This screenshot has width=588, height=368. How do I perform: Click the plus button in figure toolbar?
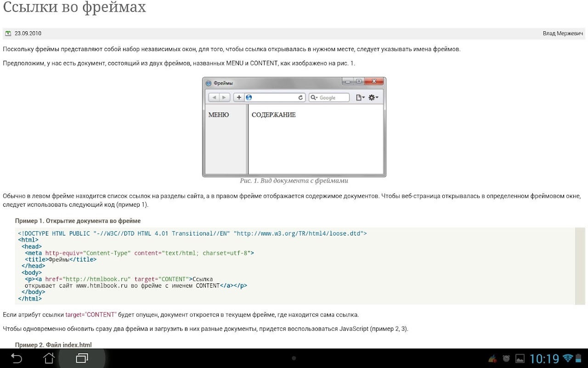pyautogui.click(x=239, y=98)
